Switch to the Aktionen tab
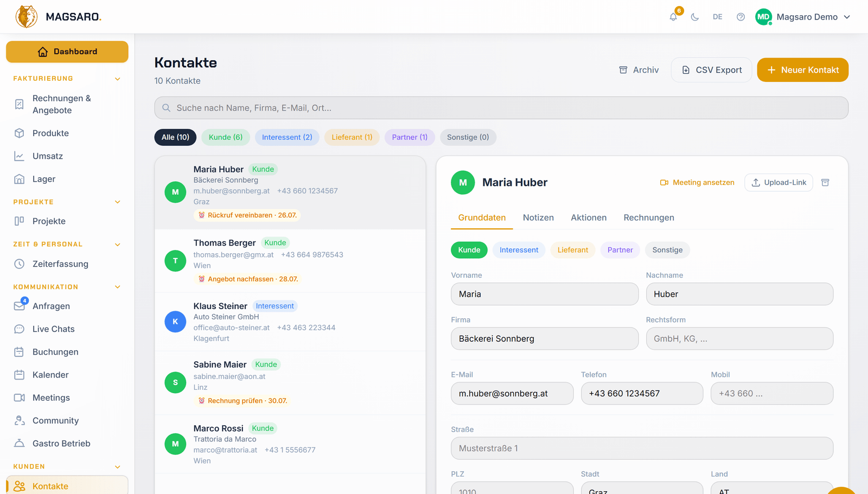 [x=589, y=218]
